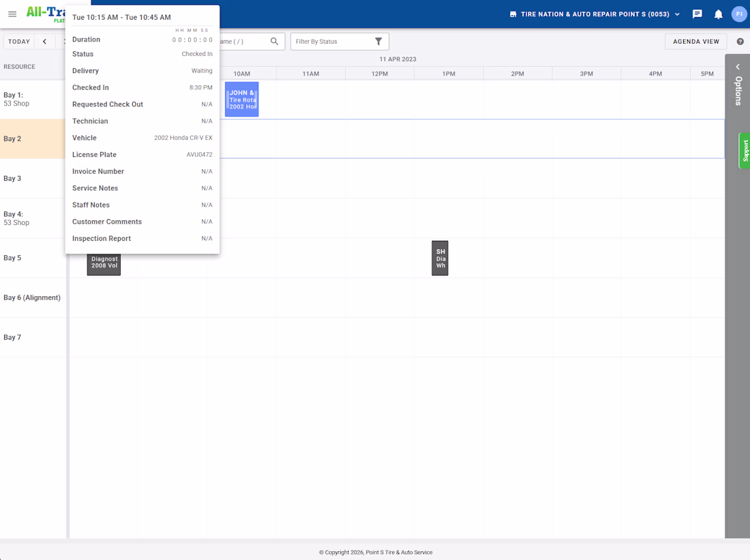Click the 10AM time column header

point(242,74)
